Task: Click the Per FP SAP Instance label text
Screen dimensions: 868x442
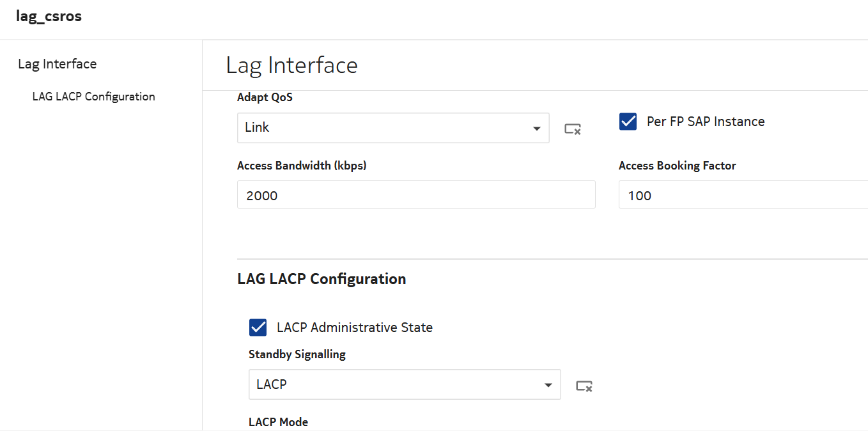Action: tap(705, 122)
